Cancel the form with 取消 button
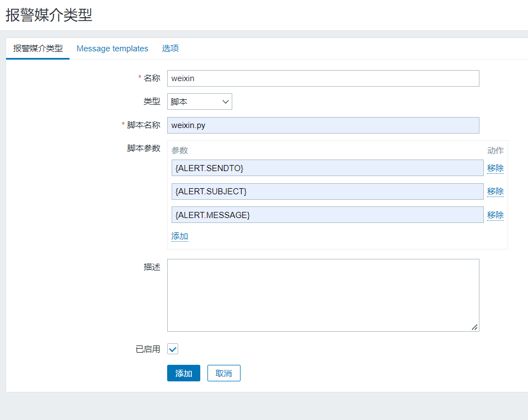This screenshot has height=420, width=528. pos(223,374)
